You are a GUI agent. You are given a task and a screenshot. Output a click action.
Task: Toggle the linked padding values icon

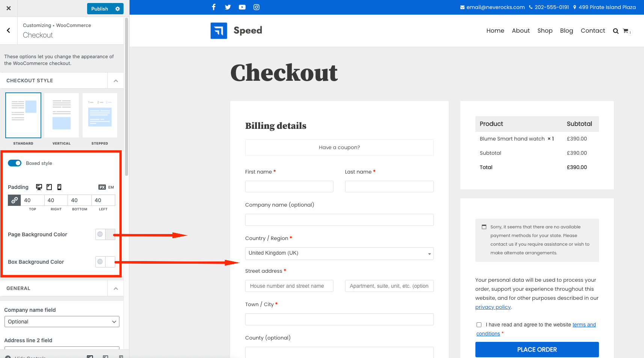pos(14,200)
